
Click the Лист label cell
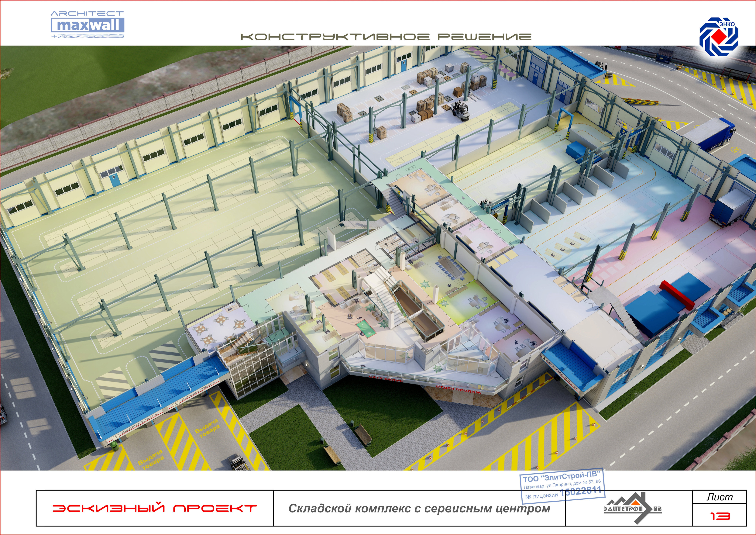click(x=720, y=497)
